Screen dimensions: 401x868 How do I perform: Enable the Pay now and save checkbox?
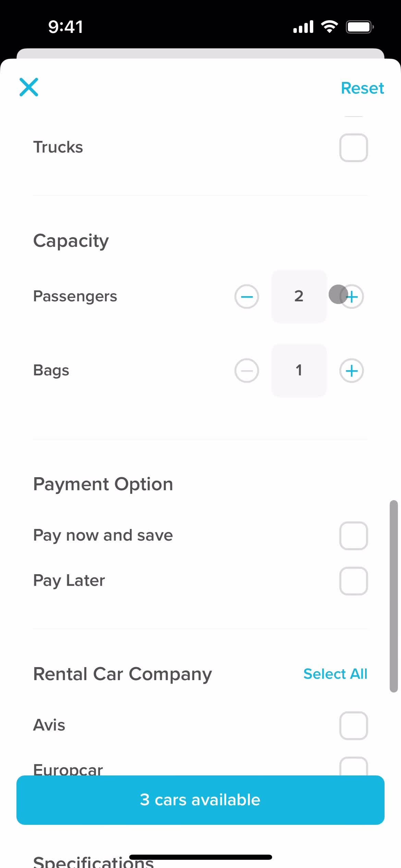353,536
